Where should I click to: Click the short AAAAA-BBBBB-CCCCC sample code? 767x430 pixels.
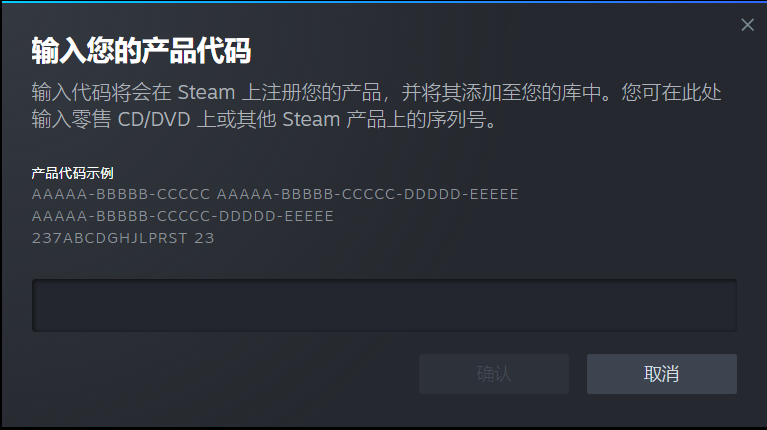pos(121,194)
